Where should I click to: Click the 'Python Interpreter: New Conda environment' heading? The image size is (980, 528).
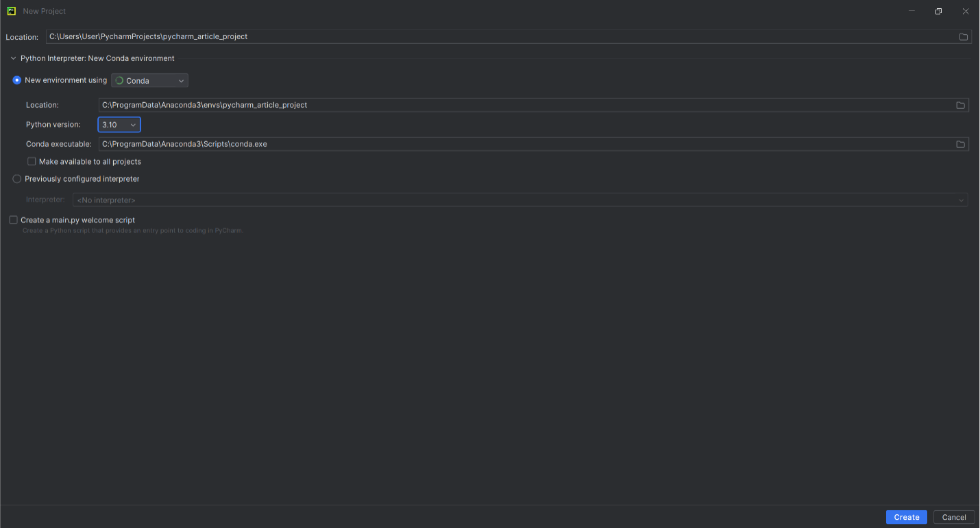point(97,58)
